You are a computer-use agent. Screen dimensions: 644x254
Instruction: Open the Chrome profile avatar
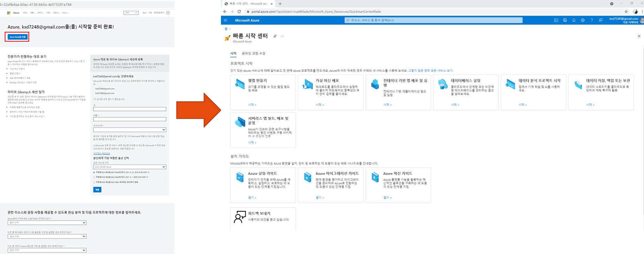pos(635,11)
